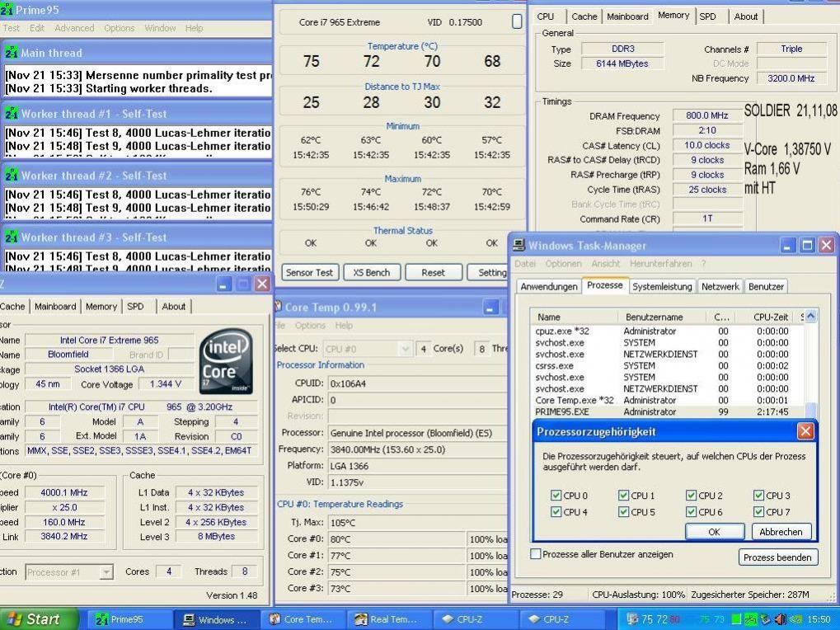The width and height of the screenshot is (840, 630).
Task: Click the Task-Manager title bar icon
Action: click(x=519, y=246)
